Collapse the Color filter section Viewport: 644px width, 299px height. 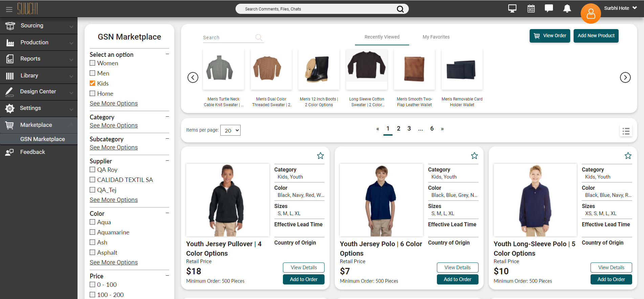pos(167,213)
